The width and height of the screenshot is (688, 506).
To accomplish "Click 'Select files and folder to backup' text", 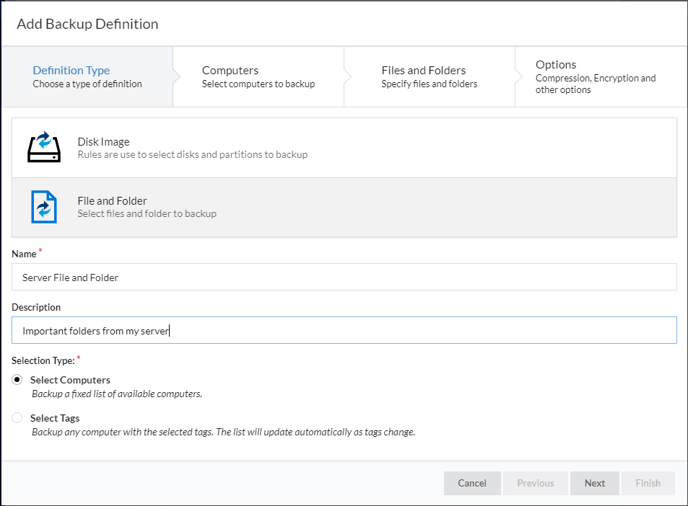I will [x=147, y=214].
